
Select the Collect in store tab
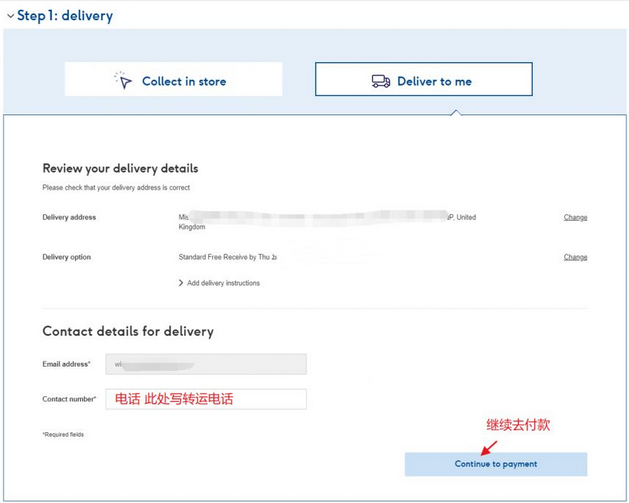click(x=173, y=79)
